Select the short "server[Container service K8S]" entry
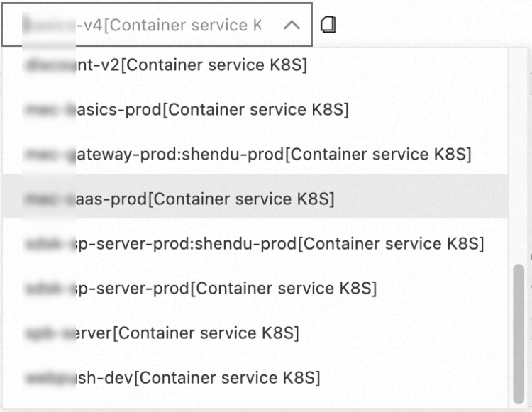This screenshot has height=412, width=532. [163, 333]
